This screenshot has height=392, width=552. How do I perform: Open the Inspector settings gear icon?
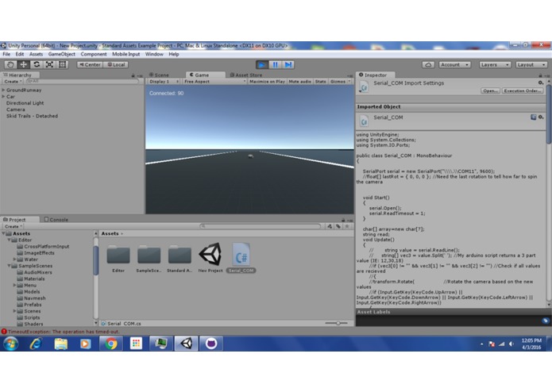click(540, 83)
